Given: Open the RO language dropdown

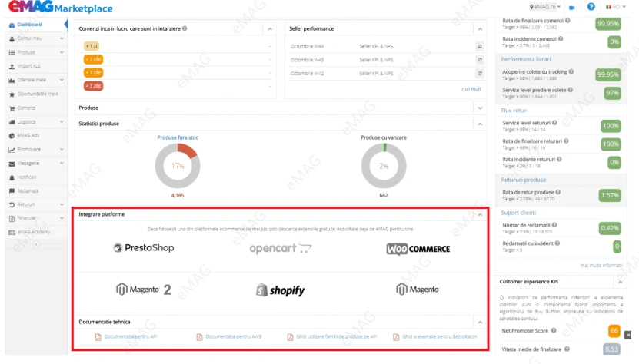Looking at the screenshot, I should [616, 7].
